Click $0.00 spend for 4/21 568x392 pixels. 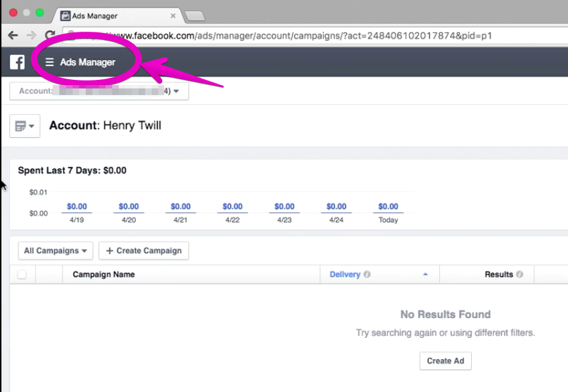point(180,207)
